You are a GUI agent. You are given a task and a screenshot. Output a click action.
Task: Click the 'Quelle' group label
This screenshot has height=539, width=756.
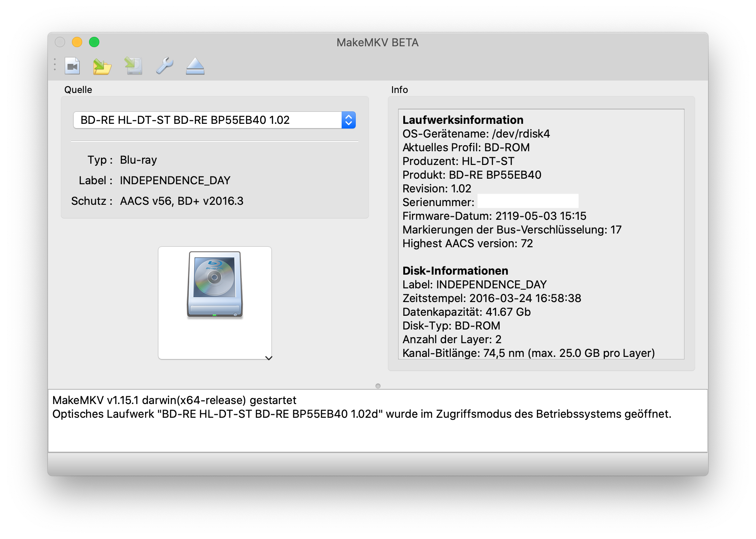[78, 90]
